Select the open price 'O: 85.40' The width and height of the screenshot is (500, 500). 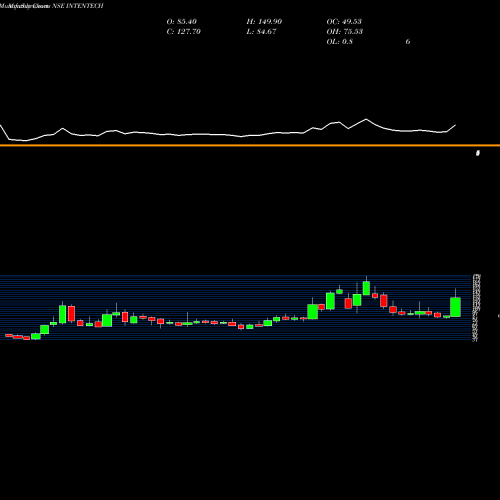click(182, 22)
